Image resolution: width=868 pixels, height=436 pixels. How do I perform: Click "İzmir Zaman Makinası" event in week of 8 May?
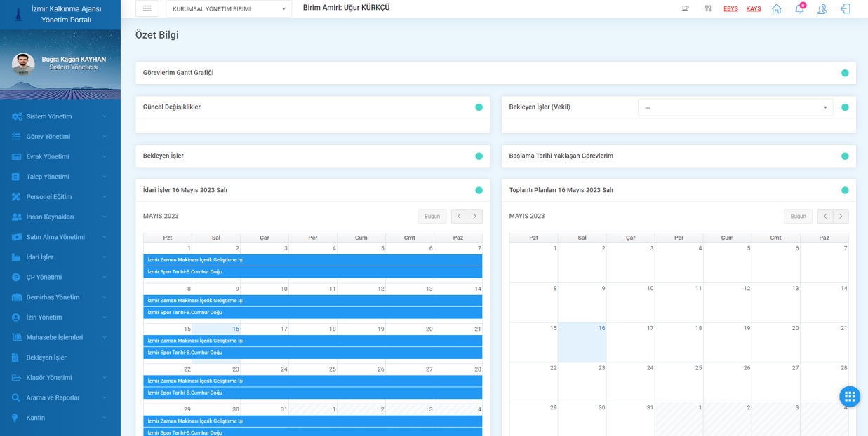[313, 301]
